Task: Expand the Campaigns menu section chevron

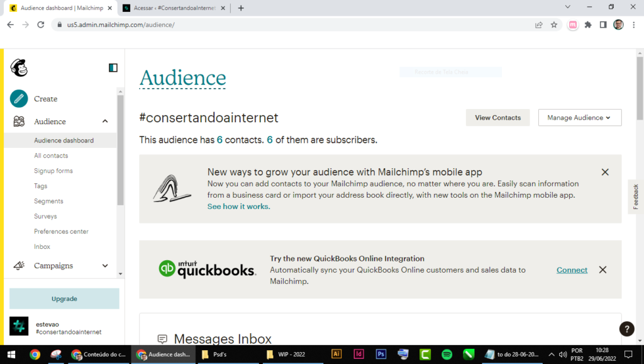Action: (105, 266)
